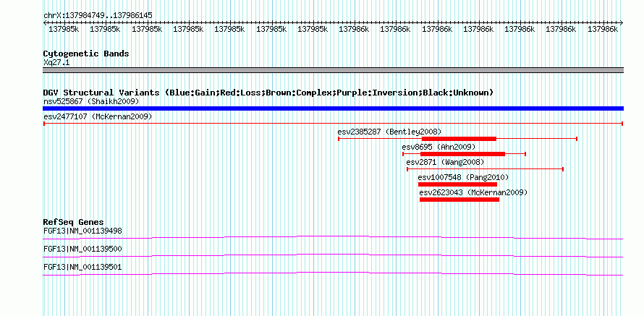Click the FGF13|NM_001139501 gene label
This screenshot has width=644, height=316.
pos(82,267)
